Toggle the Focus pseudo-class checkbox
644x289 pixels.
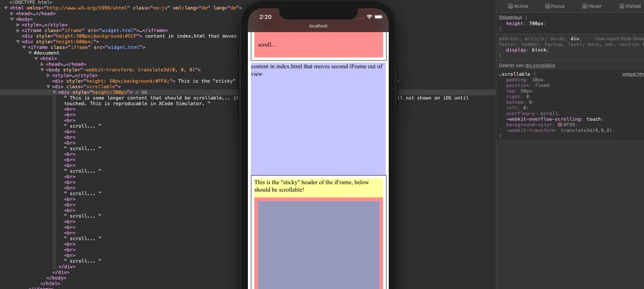[548, 6]
